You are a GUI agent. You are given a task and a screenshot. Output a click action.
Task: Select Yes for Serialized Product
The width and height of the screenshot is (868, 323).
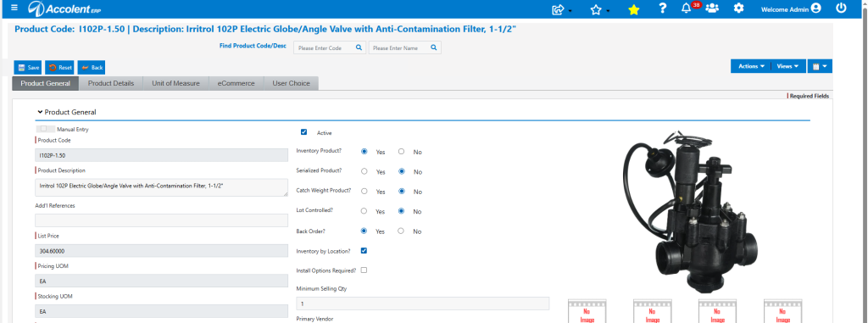coord(364,172)
